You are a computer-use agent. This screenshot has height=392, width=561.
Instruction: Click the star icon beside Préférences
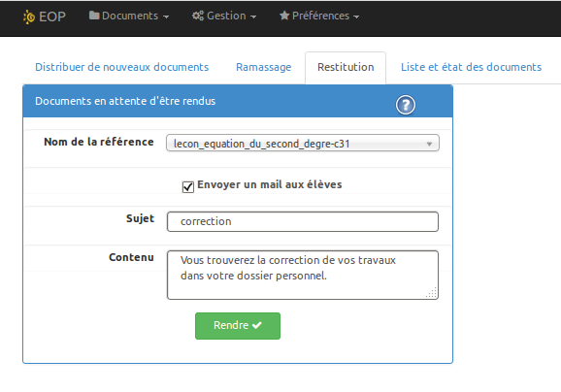click(284, 16)
